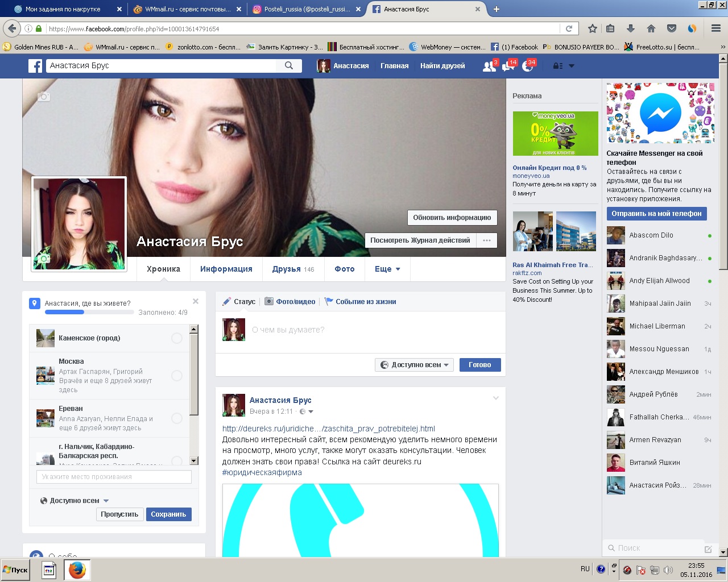Click the site information icon in address bar

pyautogui.click(x=28, y=28)
